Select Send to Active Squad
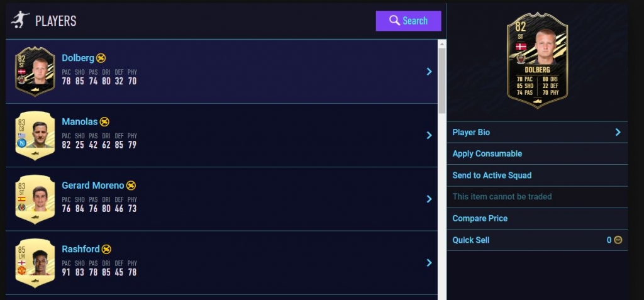 (492, 175)
